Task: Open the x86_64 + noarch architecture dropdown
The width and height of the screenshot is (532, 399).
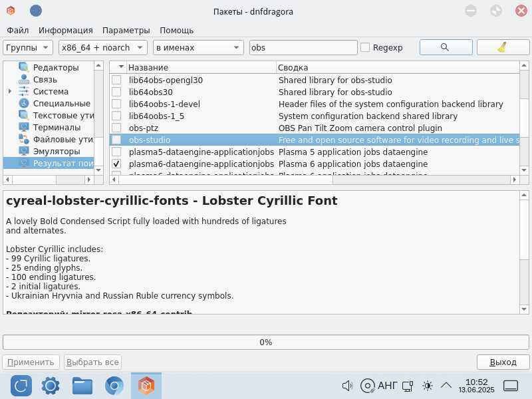Action: [103, 47]
